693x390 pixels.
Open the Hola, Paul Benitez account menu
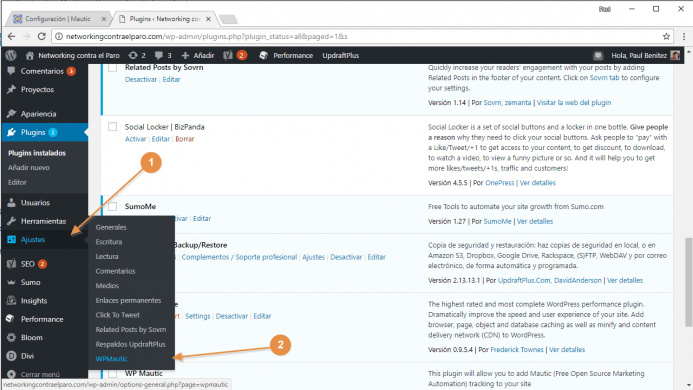coord(645,55)
